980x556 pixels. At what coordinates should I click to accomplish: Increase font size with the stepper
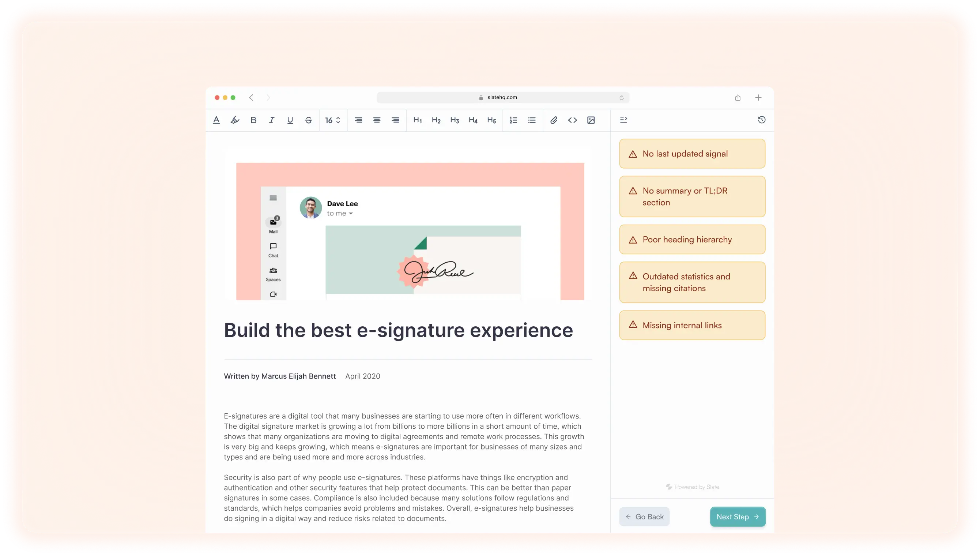click(x=338, y=118)
